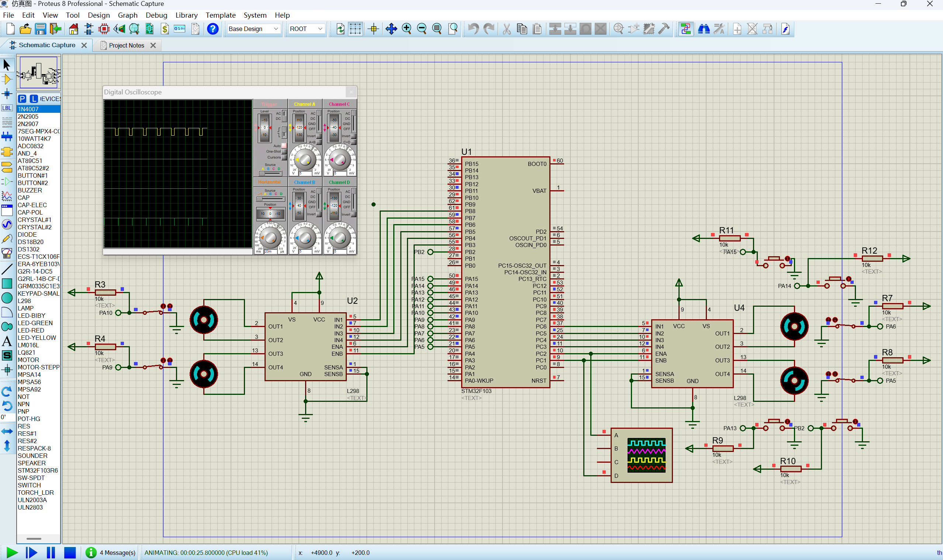
Task: Select the Wire Label (LBL) tool
Action: click(7, 108)
